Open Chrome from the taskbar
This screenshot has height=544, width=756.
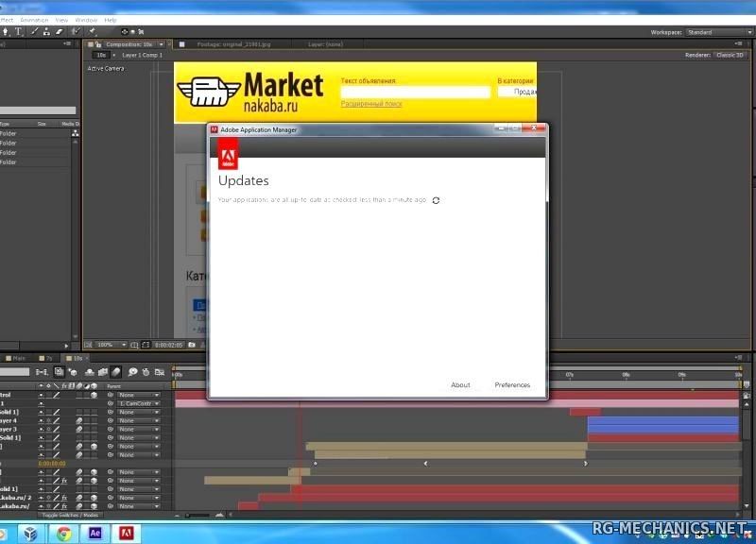63,534
